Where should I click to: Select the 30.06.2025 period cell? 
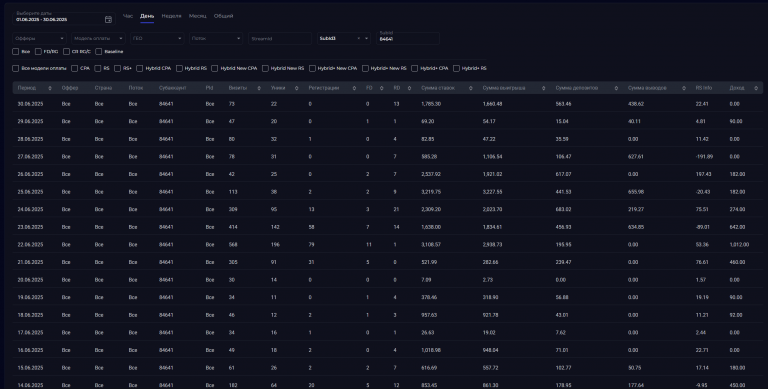point(30,104)
